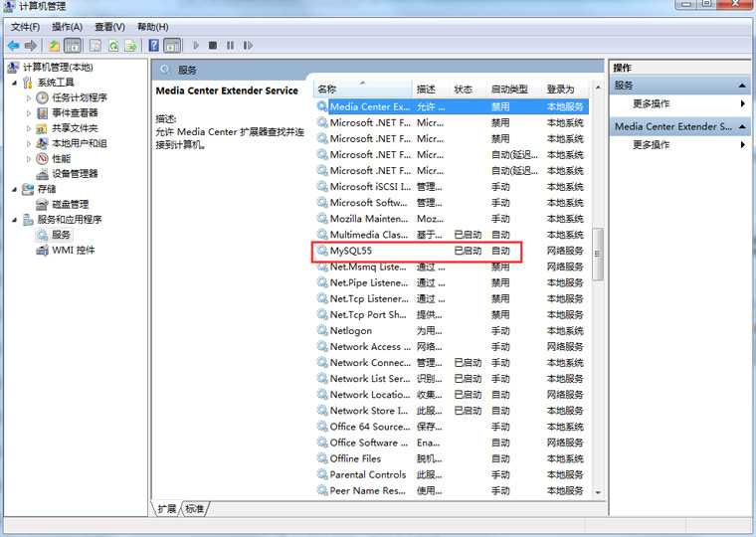Select the Netlogon service row
Viewport: 756px width, 537px height.
point(452,331)
